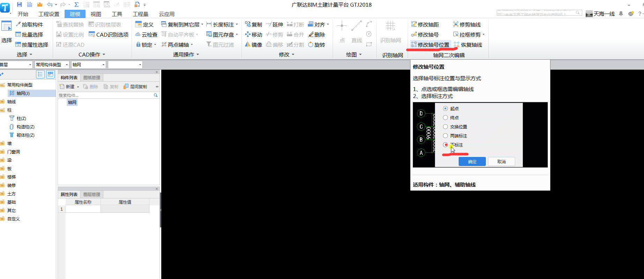Open the 视图 ribbon tab

click(96, 14)
